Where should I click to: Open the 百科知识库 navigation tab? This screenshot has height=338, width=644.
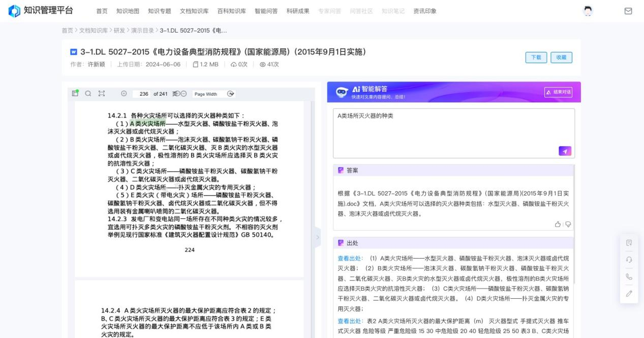pyautogui.click(x=231, y=10)
